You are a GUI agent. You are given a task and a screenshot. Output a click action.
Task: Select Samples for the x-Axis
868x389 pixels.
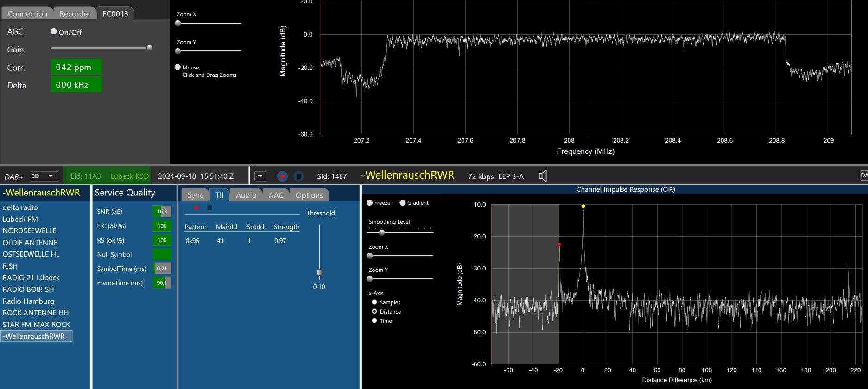[x=374, y=302]
